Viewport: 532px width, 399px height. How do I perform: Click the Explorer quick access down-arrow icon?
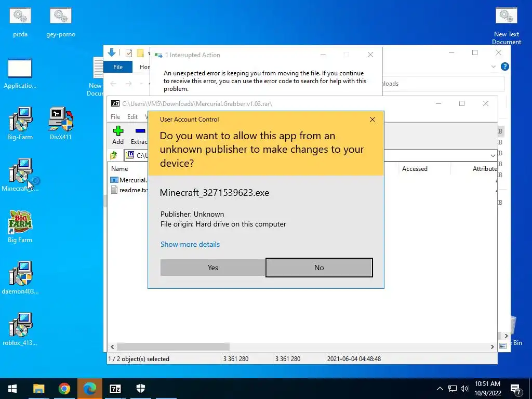tap(112, 52)
